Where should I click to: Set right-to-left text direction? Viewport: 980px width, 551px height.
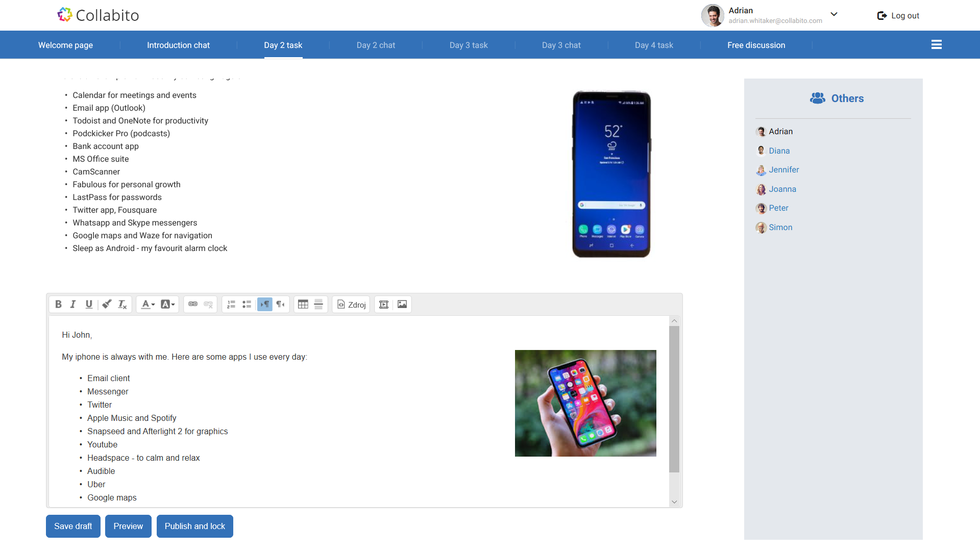[280, 305]
